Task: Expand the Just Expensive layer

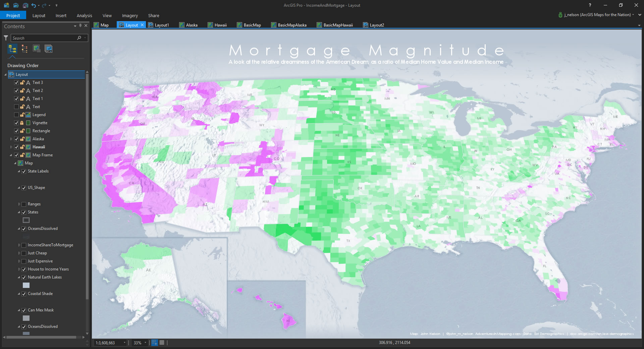Action: (x=19, y=261)
